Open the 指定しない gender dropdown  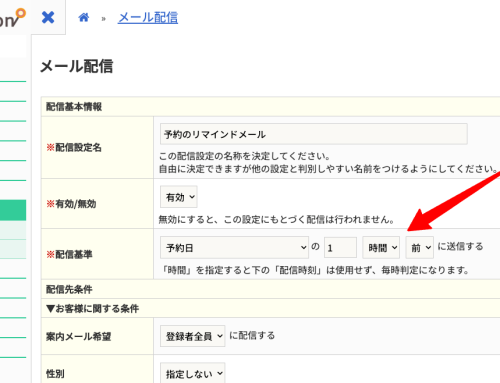[192, 373]
